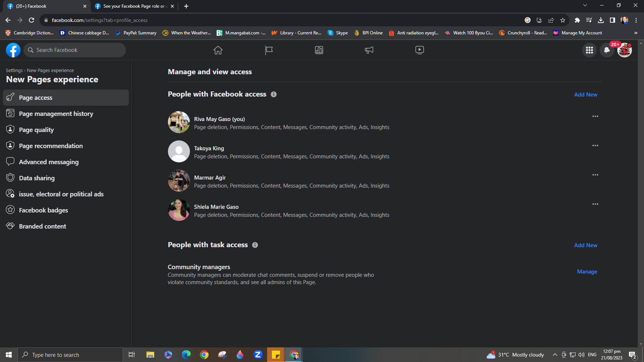This screenshot has width=644, height=362.
Task: Open Page management history
Action: (x=66, y=114)
